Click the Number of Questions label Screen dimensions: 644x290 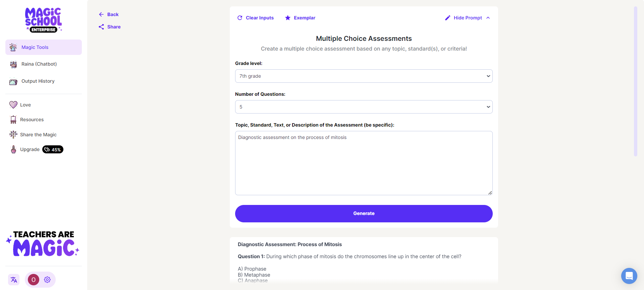tap(260, 94)
